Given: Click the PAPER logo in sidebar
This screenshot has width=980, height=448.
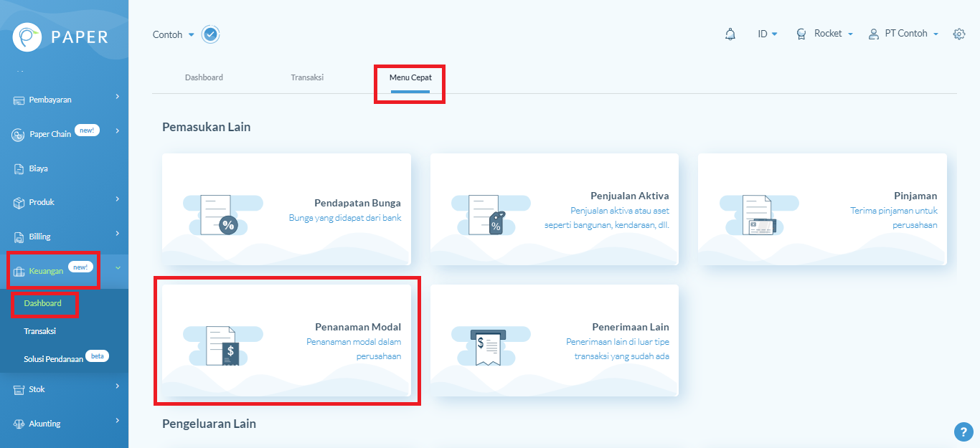Looking at the screenshot, I should coord(60,37).
